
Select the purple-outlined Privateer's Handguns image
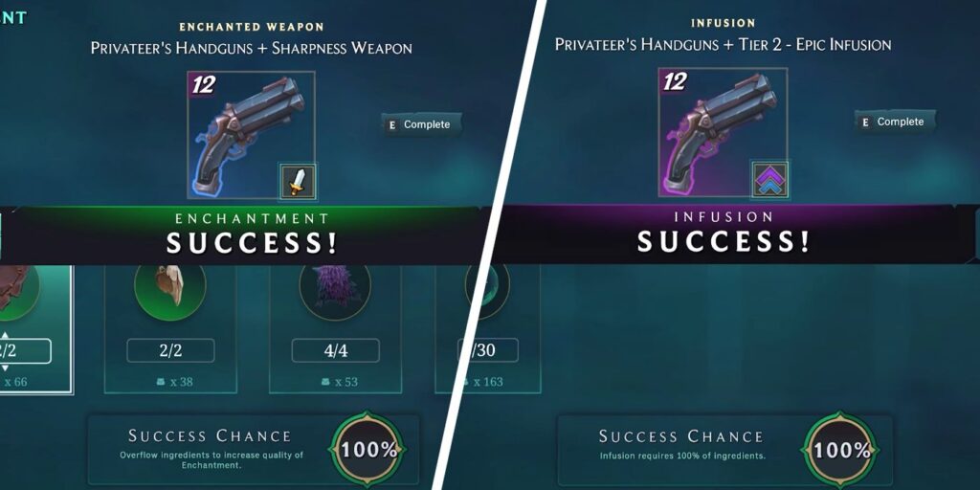(722, 132)
